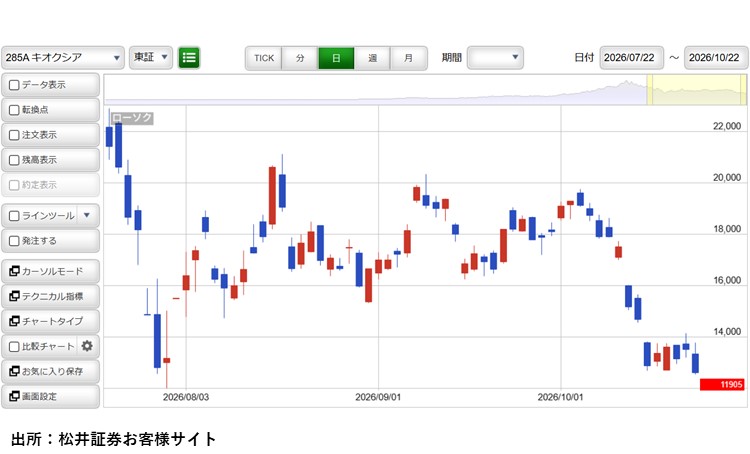Click the チャートタイプ popup icon
Screen dimensions: 750x454
(14, 321)
